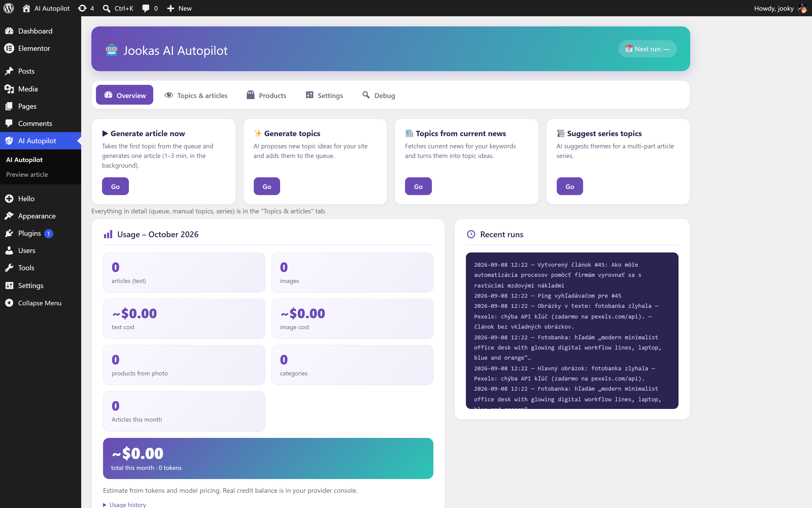Screen dimensions: 812x508
Task: Open Plugins with 1 update badge
Action: tap(41, 233)
